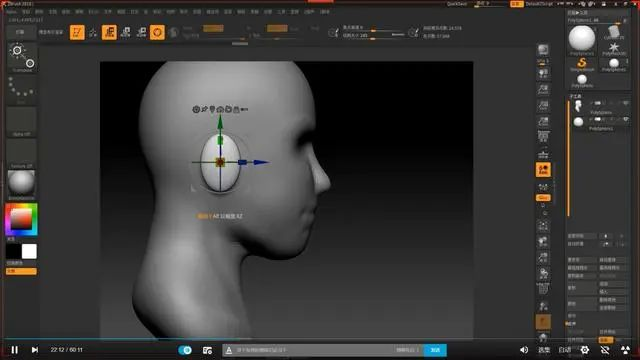This screenshot has height=360, width=640.
Task: Toggle Perspective view button
Action: 543,137
